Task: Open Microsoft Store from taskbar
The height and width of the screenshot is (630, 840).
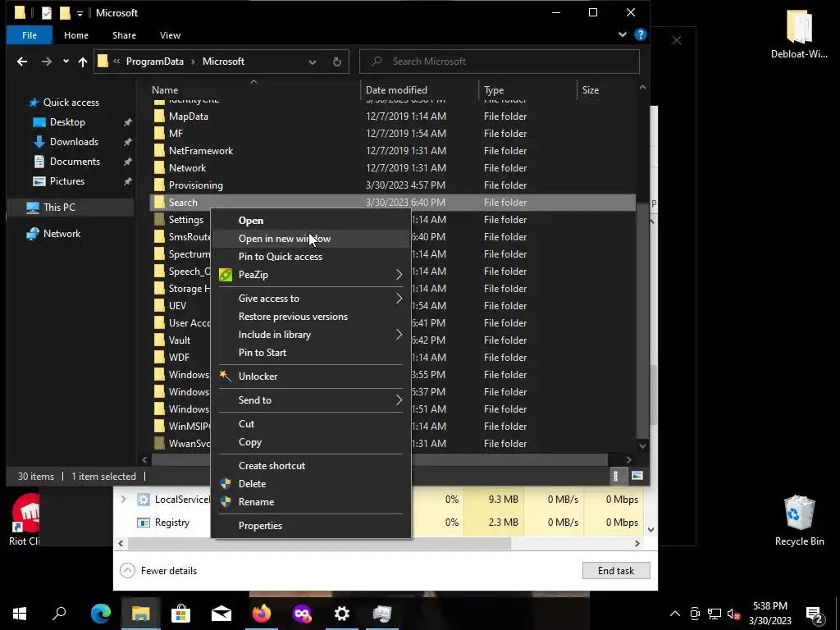Action: coord(181,614)
